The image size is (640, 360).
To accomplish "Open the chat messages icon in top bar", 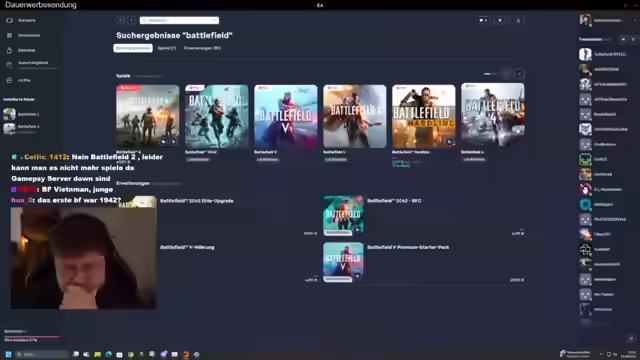I will click(x=483, y=20).
